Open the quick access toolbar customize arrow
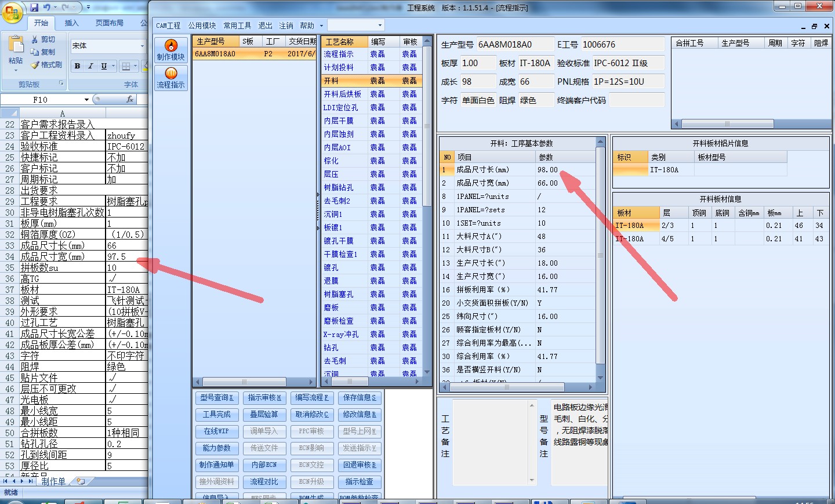 point(88,7)
